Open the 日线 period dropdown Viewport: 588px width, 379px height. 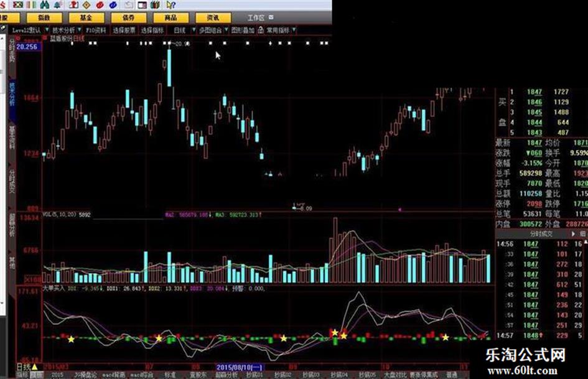click(x=184, y=30)
